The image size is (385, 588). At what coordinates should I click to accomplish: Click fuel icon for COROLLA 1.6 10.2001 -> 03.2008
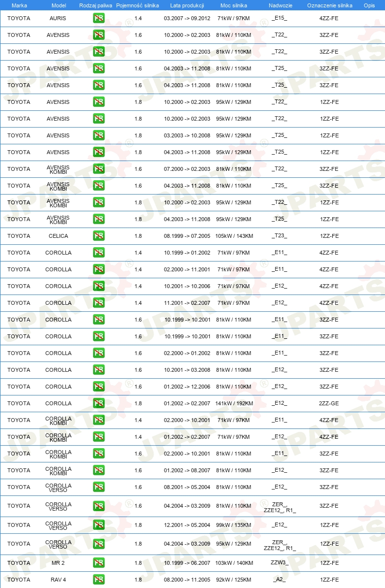99,370
